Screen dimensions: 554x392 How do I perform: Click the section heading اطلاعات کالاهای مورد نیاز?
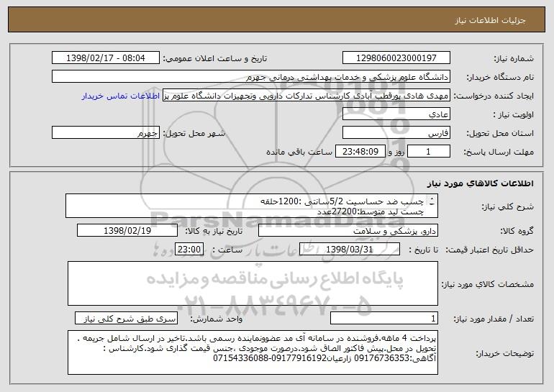point(481,183)
